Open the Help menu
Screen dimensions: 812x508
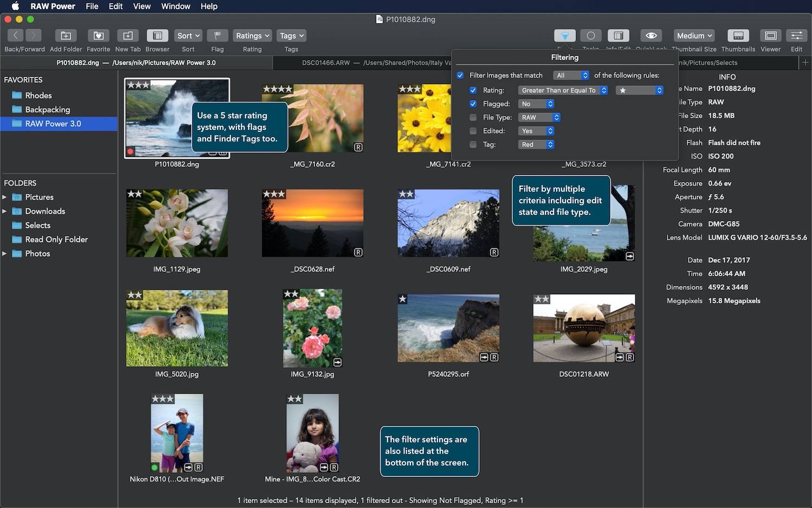[209, 6]
